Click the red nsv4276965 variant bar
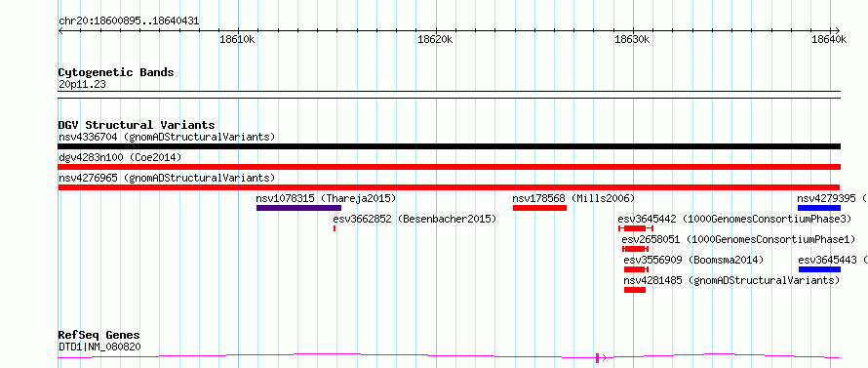868x368 pixels. tap(449, 187)
